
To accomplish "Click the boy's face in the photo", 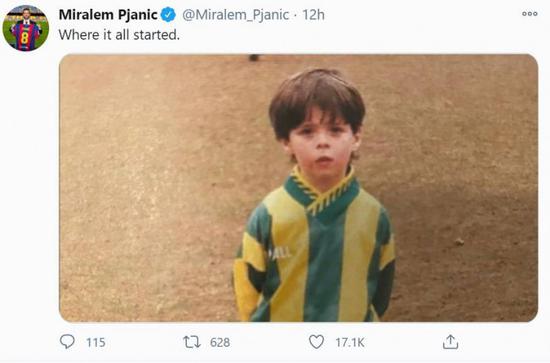I will point(321,147).
